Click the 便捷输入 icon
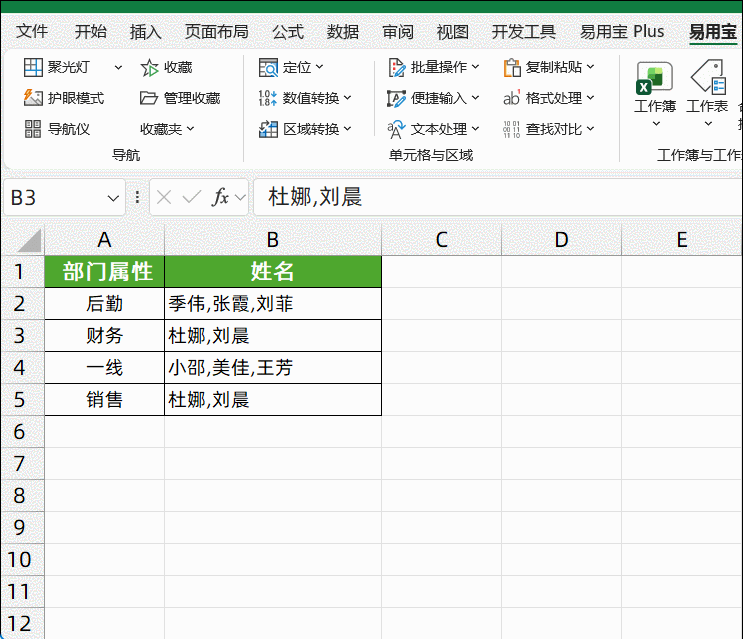The height and width of the screenshot is (639, 743). 396,99
